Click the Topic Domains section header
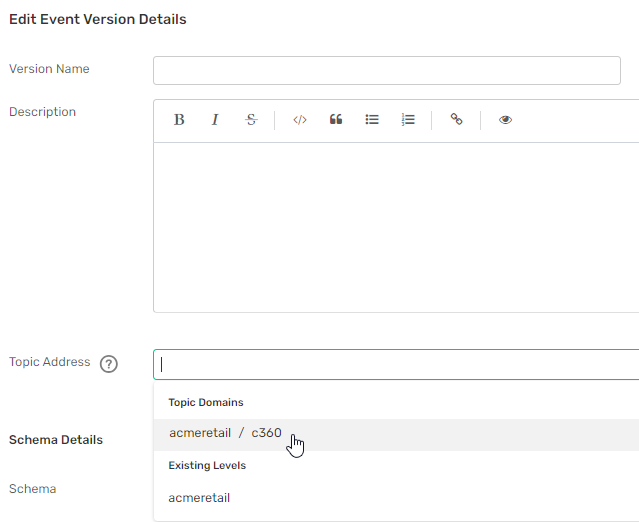Screen dimensions: 639x522 [x=205, y=403]
